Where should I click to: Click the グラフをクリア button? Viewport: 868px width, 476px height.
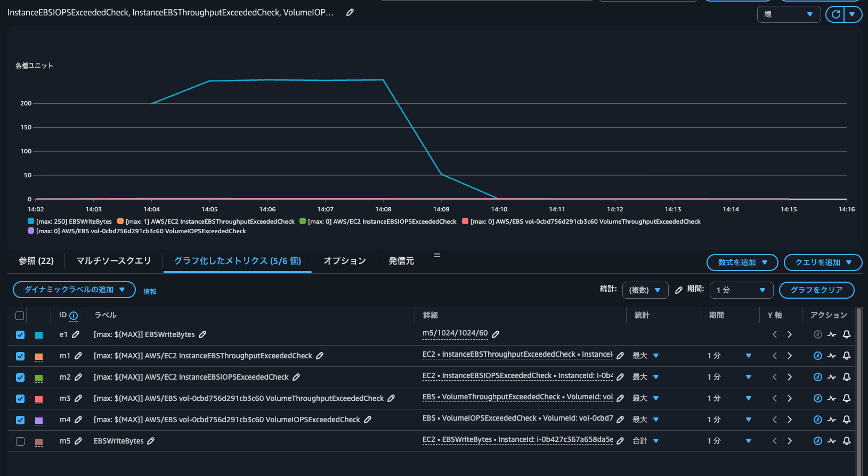point(816,290)
